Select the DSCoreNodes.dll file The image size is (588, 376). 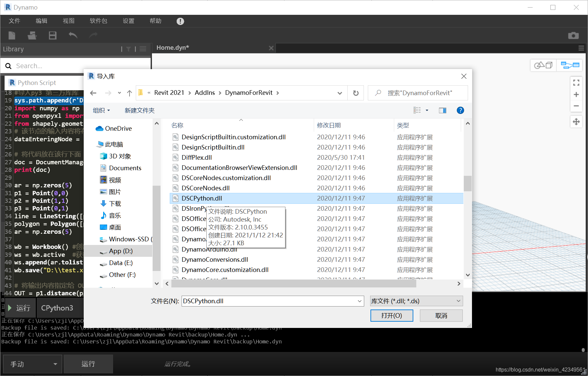206,188
